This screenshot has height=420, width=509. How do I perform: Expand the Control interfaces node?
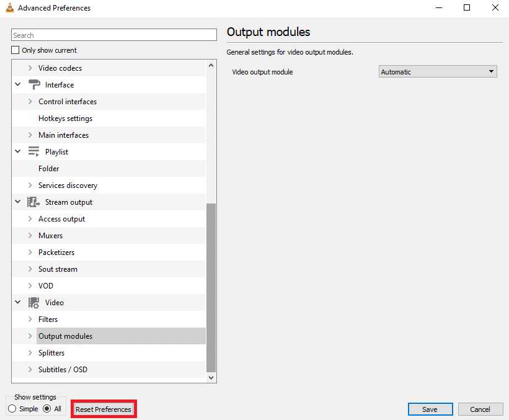[30, 101]
